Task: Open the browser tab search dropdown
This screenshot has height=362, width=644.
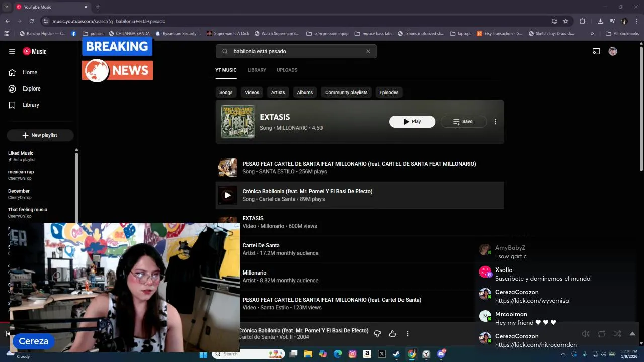Action: [7, 7]
